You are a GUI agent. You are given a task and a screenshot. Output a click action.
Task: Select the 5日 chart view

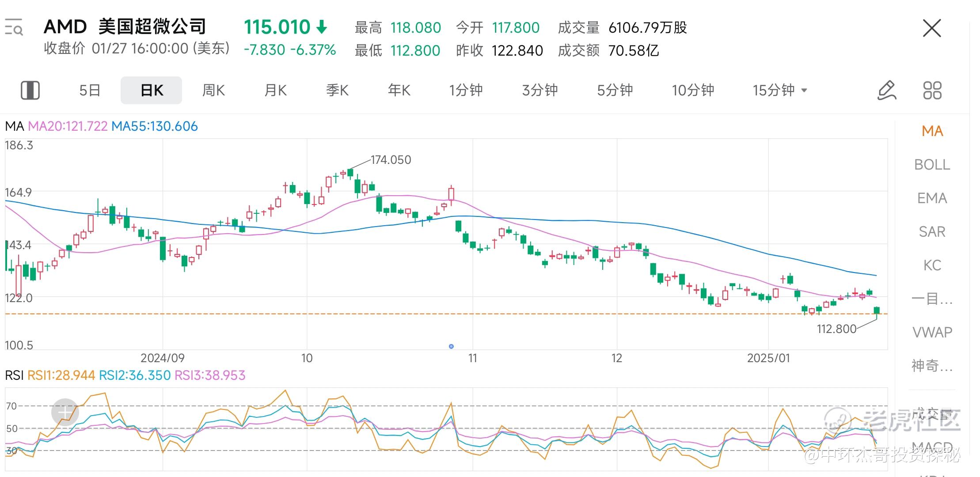coord(90,90)
